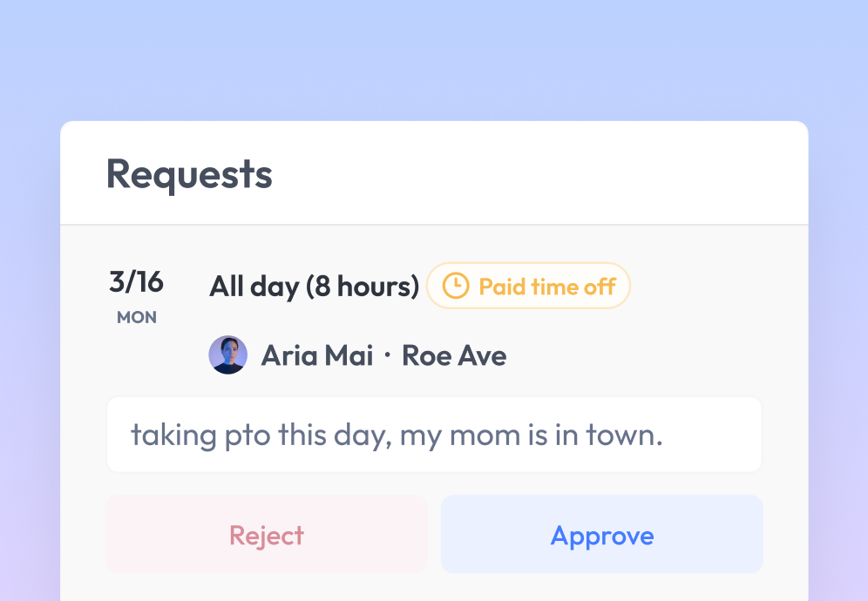Select the MON weekday label
Viewport: 868px width, 601px height.
[x=136, y=317]
